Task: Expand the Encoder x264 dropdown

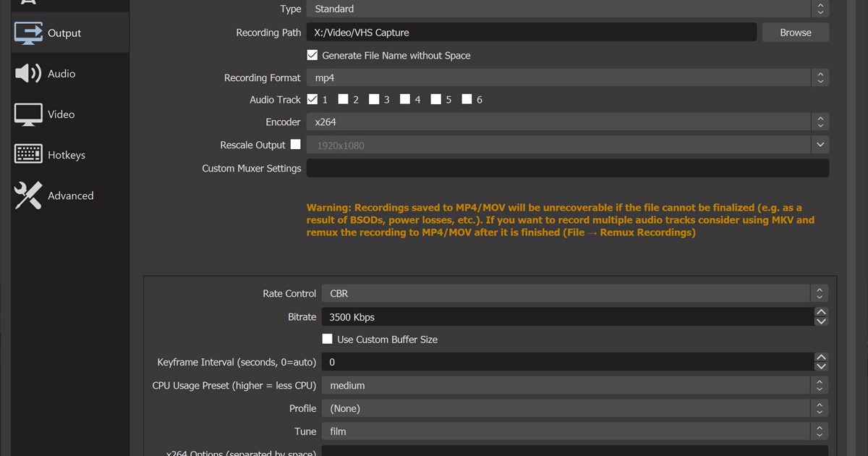Action: 567,122
